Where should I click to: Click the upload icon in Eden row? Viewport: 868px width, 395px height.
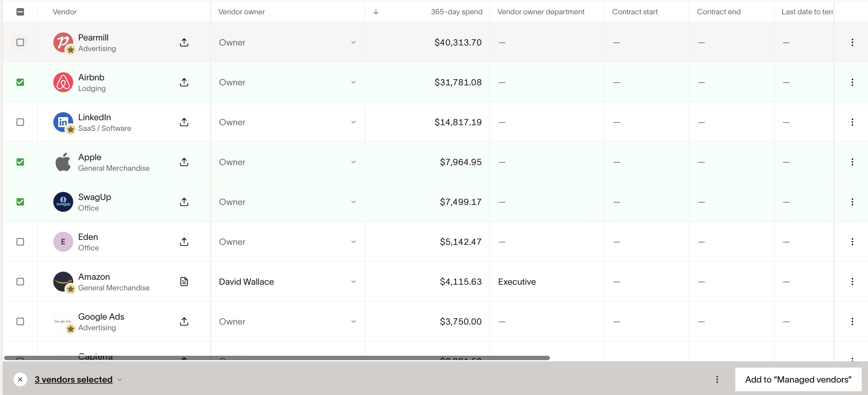tap(184, 242)
